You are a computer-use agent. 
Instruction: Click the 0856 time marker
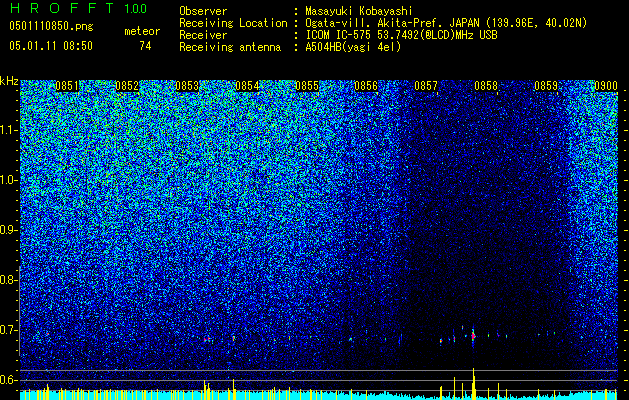366,86
